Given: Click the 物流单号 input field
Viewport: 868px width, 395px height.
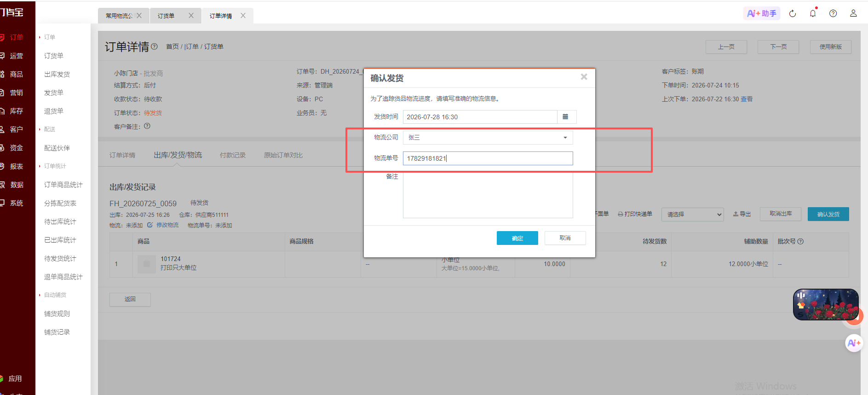Looking at the screenshot, I should (488, 158).
